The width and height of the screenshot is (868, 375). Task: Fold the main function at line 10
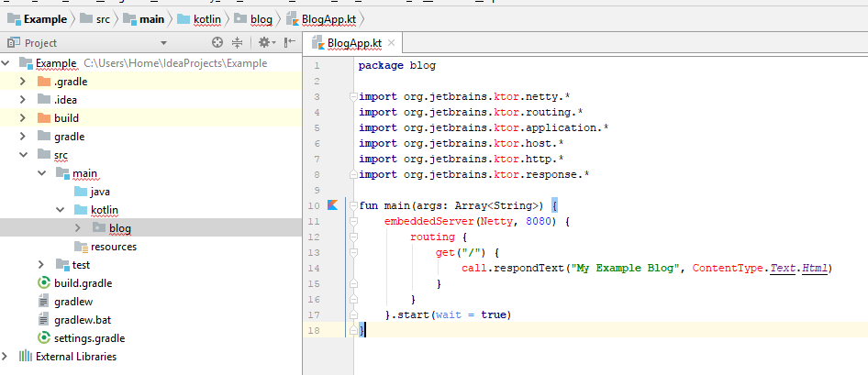[x=354, y=205]
